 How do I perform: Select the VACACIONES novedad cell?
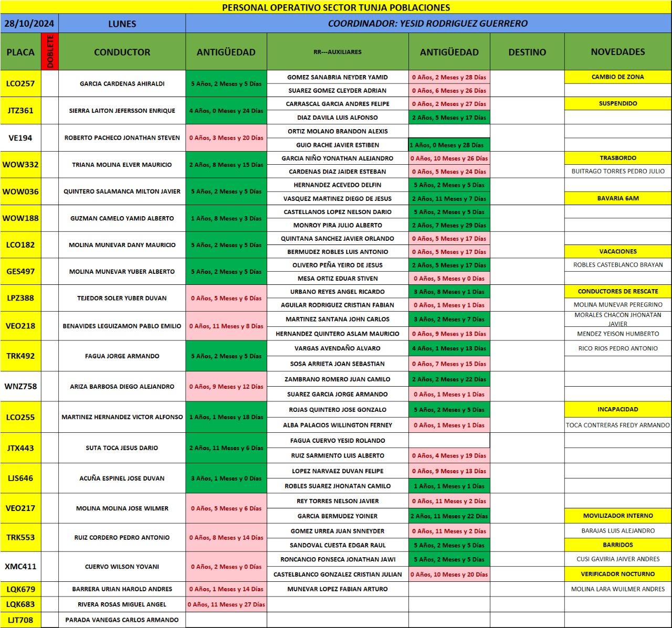pos(618,252)
